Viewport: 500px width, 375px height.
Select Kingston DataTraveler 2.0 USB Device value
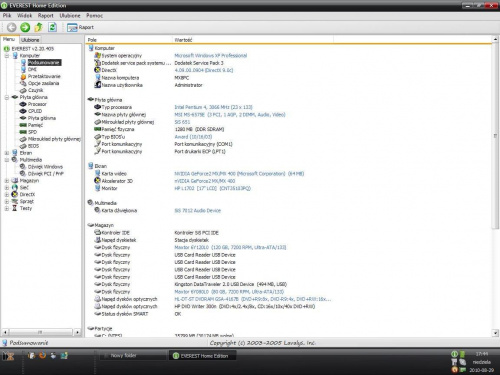pyautogui.click(x=231, y=284)
